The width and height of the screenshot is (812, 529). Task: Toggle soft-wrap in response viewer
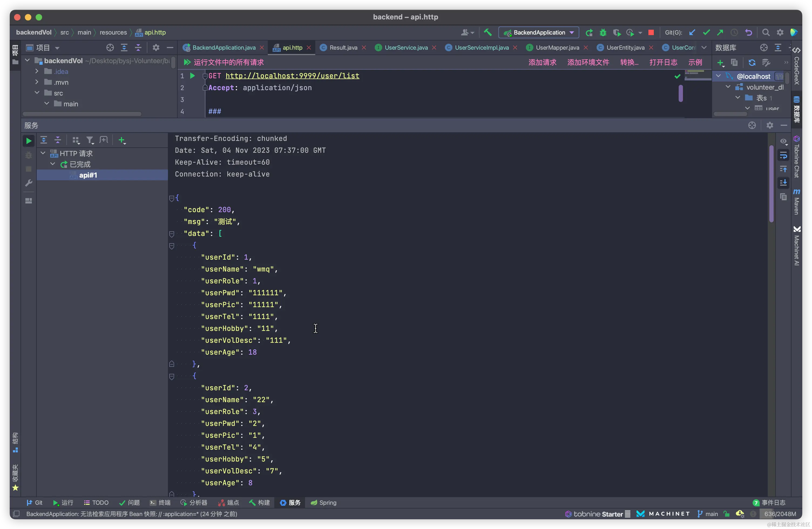[783, 155]
